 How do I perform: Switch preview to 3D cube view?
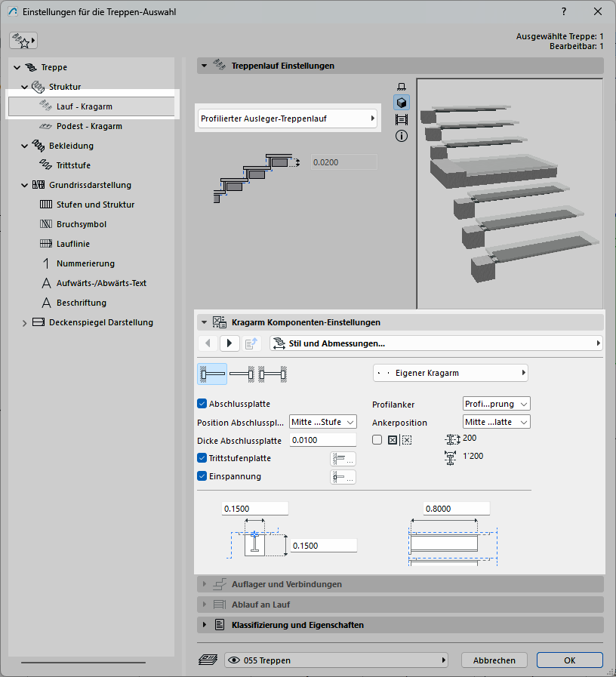(402, 103)
